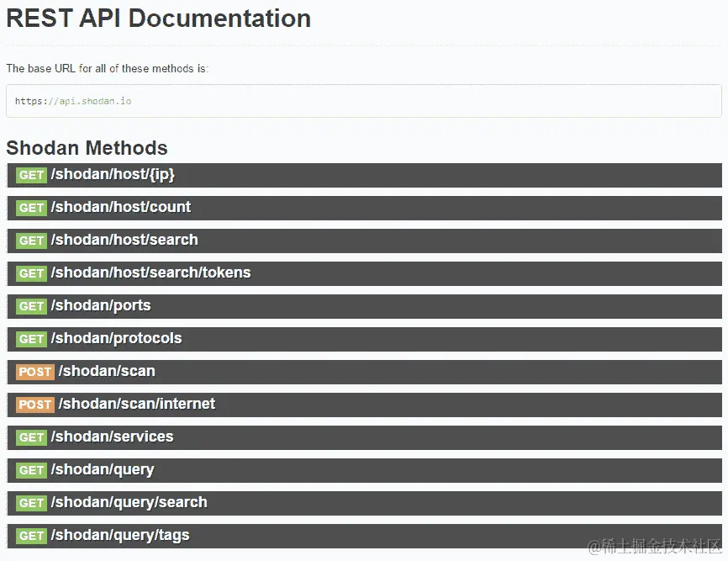Click the base URL https://api.shodan.io code box

[x=364, y=101]
